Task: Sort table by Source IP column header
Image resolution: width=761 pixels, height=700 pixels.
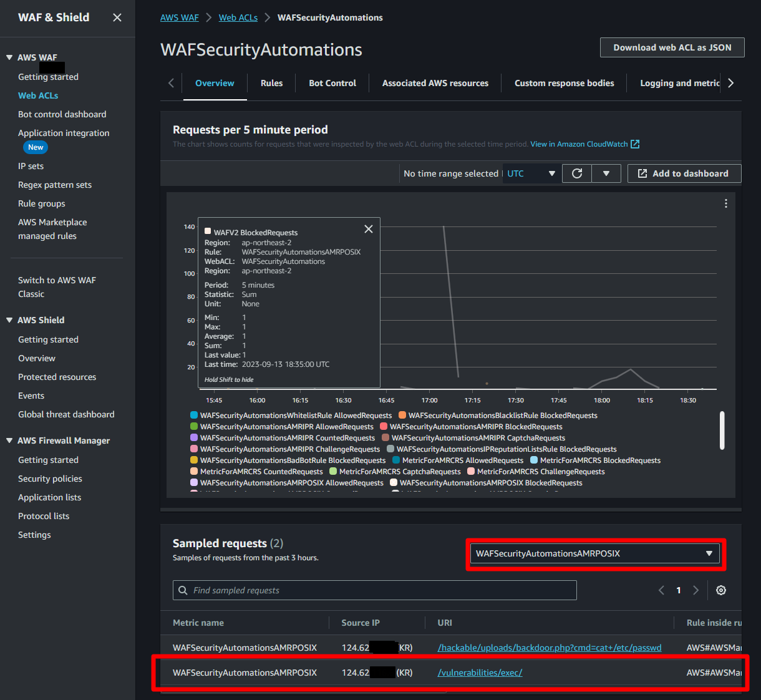Action: point(361,623)
